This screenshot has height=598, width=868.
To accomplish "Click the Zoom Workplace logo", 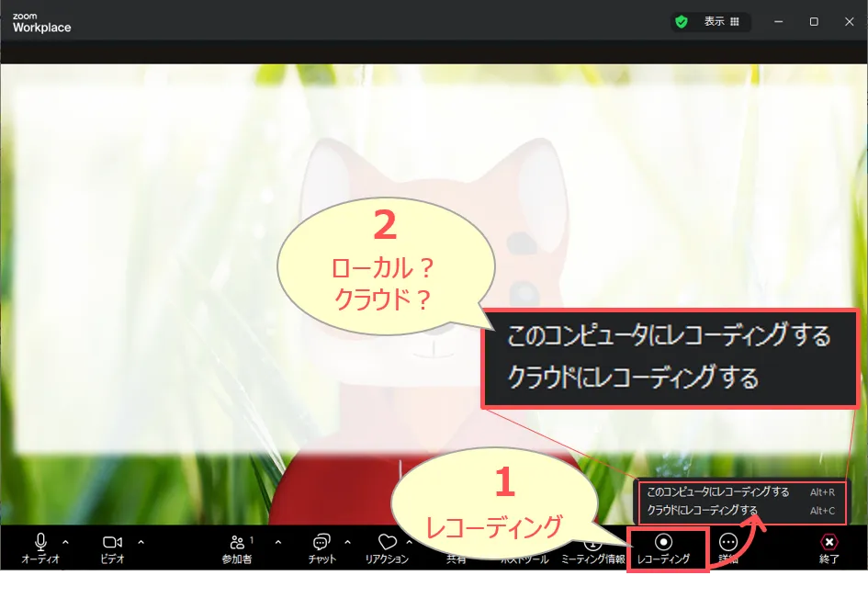I will pos(41,23).
